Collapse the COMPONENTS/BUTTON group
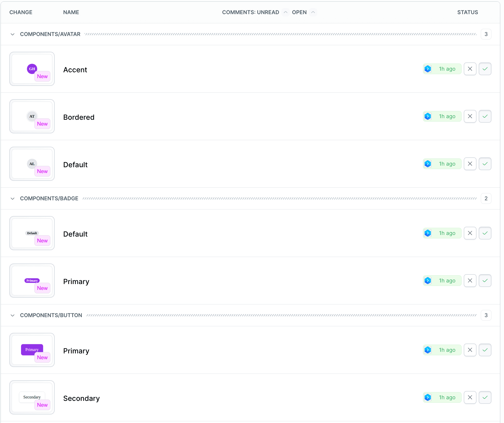The width and height of the screenshot is (504, 423). coord(13,315)
